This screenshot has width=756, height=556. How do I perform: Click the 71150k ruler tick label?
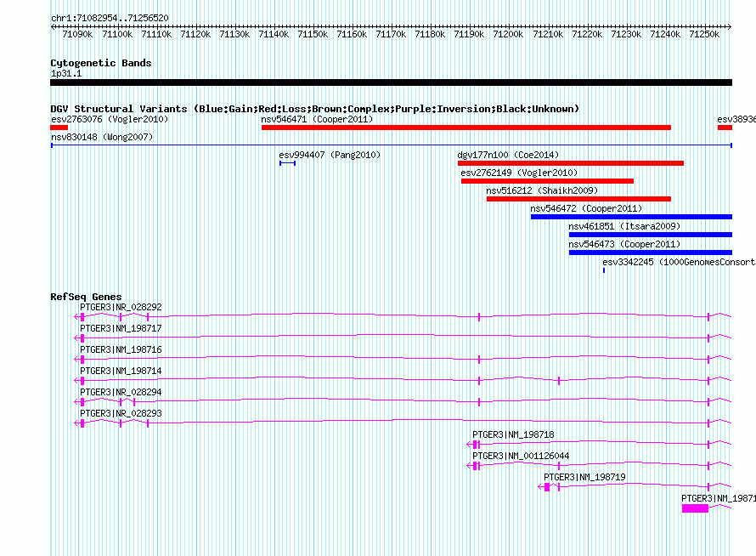pyautogui.click(x=313, y=34)
